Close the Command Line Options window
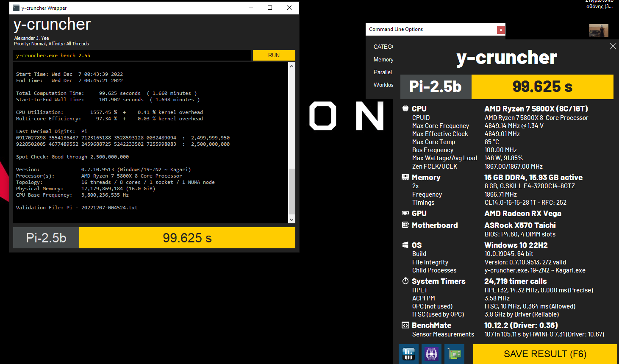The width and height of the screenshot is (619, 364). [x=501, y=30]
